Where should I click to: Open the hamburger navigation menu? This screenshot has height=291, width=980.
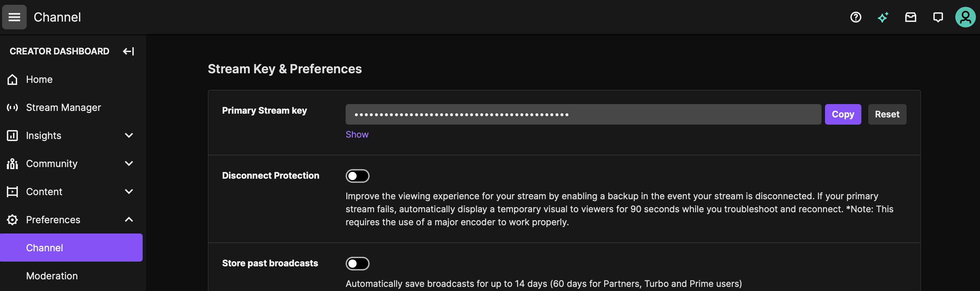14,17
